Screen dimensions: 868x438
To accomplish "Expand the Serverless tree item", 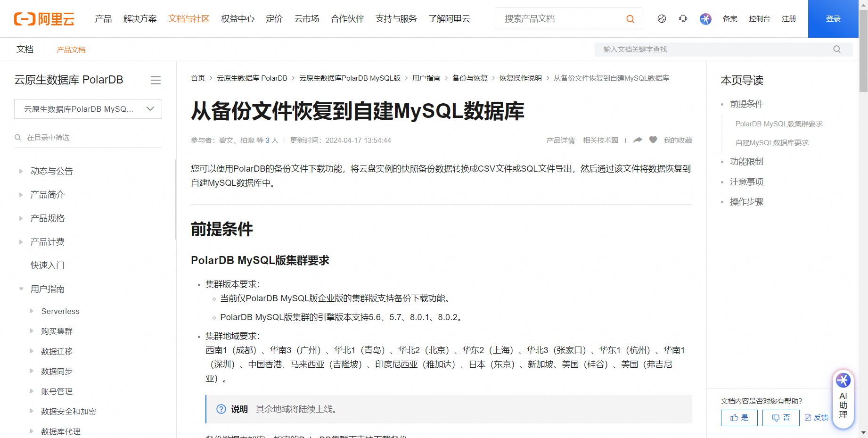I will click(x=32, y=311).
